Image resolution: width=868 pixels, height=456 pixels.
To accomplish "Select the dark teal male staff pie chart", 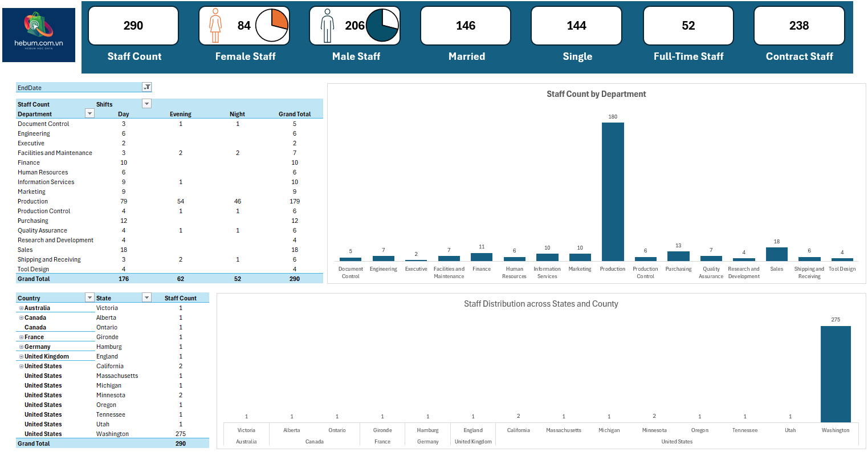I will point(382,26).
